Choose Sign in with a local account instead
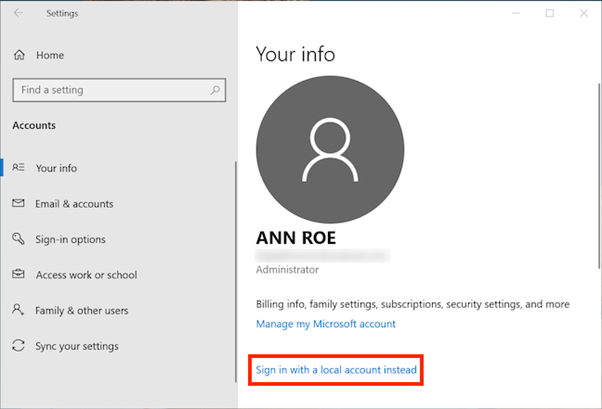 335,370
